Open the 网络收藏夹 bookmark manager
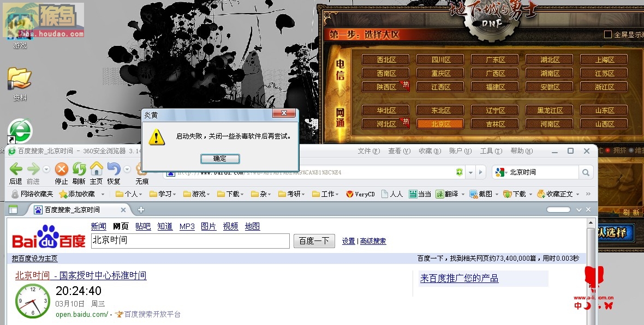644x325 pixels. click(x=32, y=194)
